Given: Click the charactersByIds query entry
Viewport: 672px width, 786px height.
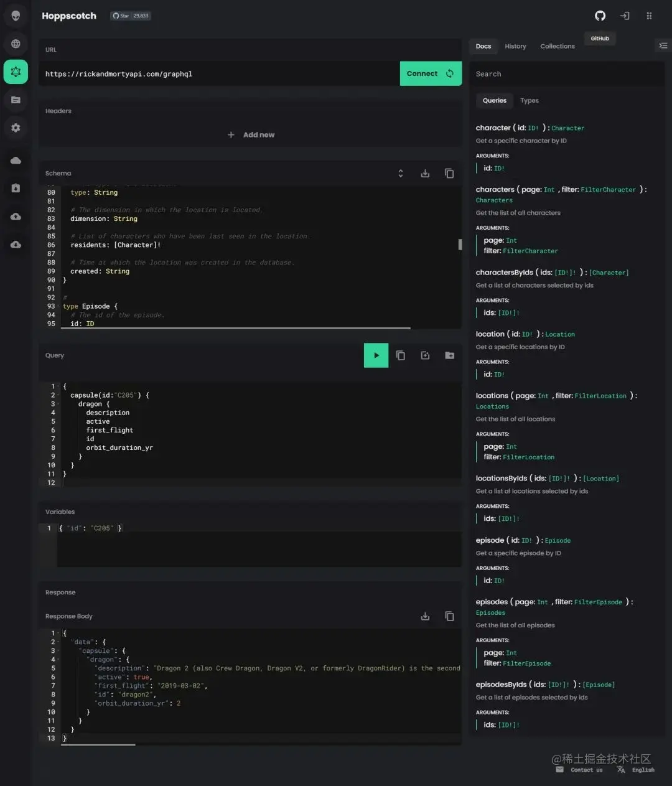Looking at the screenshot, I should pyautogui.click(x=504, y=273).
